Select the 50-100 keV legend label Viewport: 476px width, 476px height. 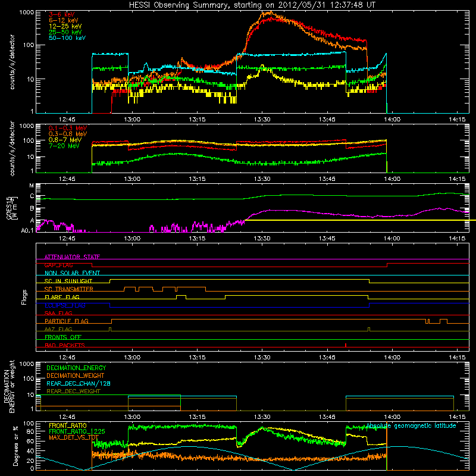(67, 38)
